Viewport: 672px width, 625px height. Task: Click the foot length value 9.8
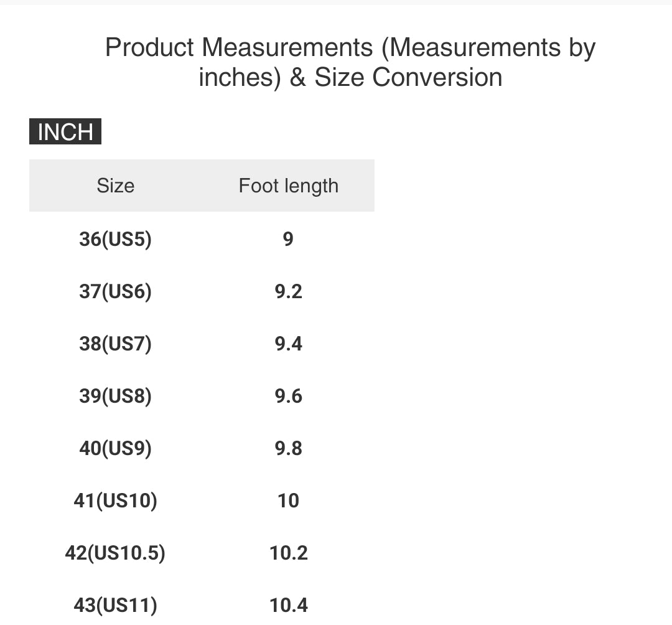(x=289, y=448)
